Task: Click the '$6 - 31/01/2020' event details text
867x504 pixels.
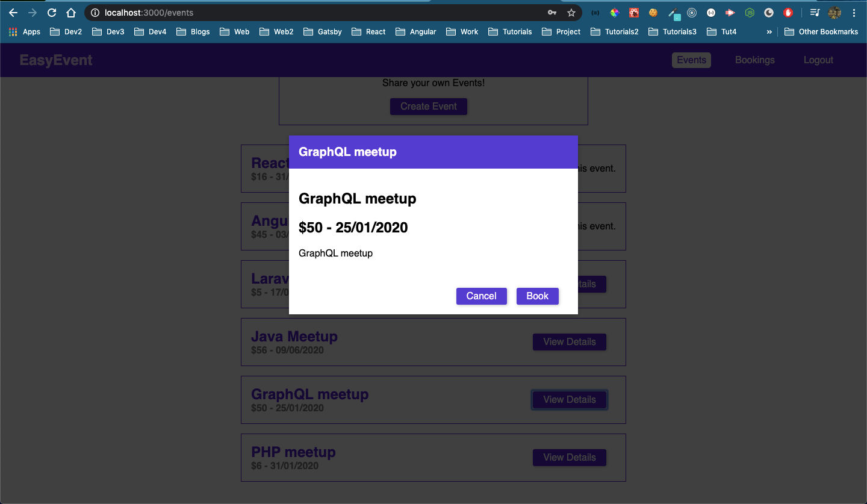Action: [x=285, y=466]
